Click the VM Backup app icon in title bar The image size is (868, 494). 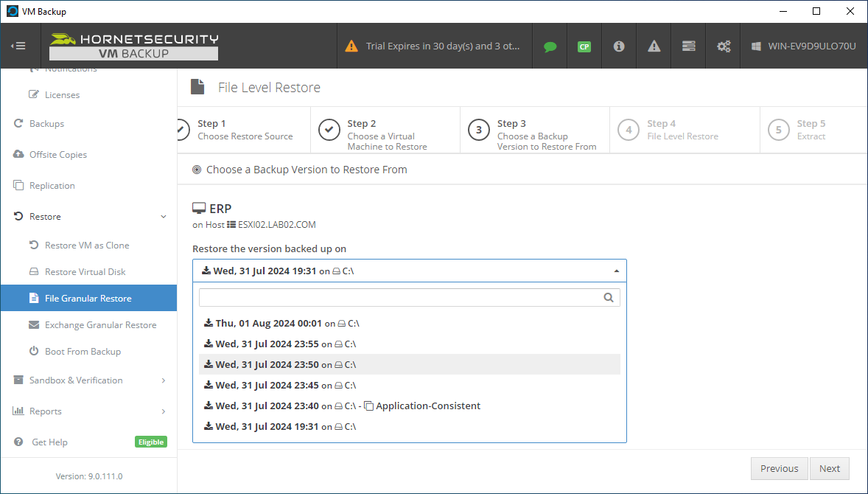pyautogui.click(x=13, y=11)
